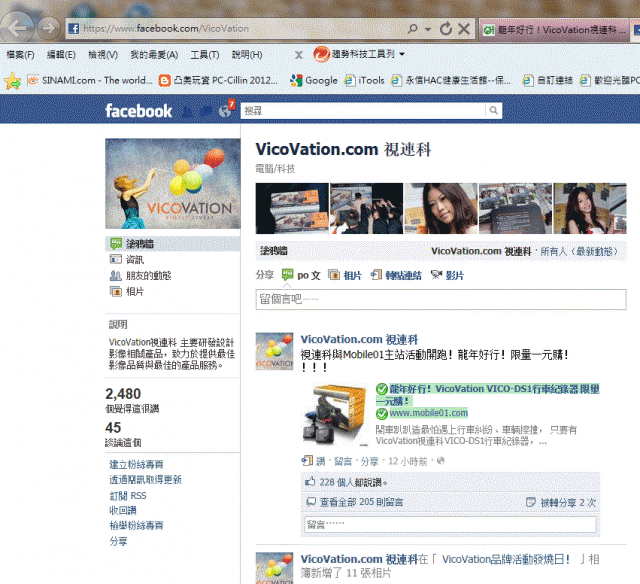Open the first product box photo thumbnail
640x584 pixels.
pos(292,208)
